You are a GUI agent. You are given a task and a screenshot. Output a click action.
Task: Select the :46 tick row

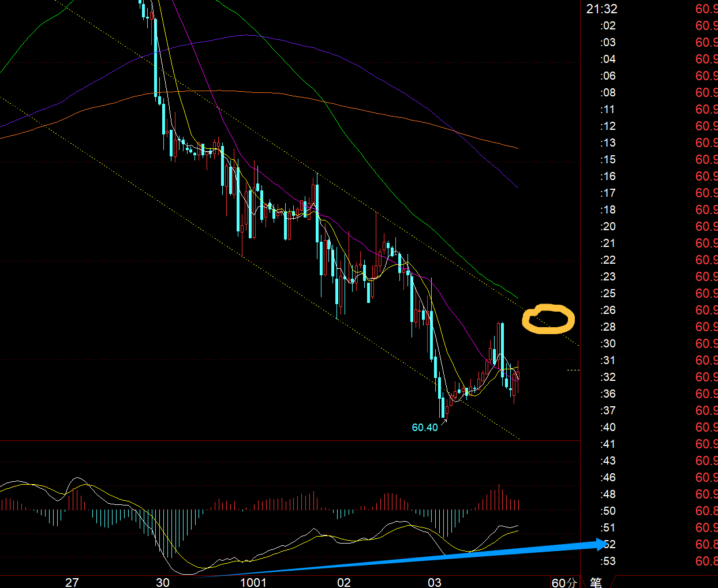tap(649, 477)
